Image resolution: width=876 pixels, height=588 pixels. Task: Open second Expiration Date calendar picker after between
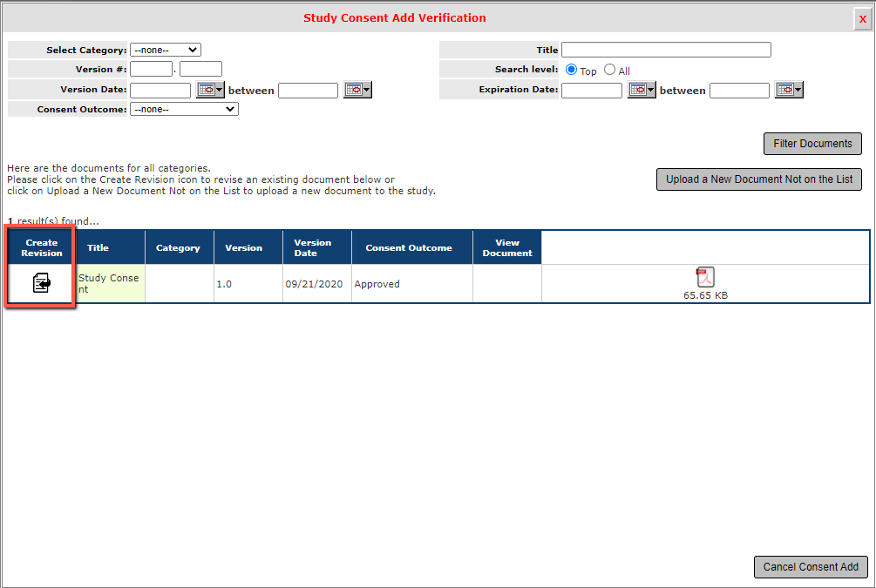789,90
